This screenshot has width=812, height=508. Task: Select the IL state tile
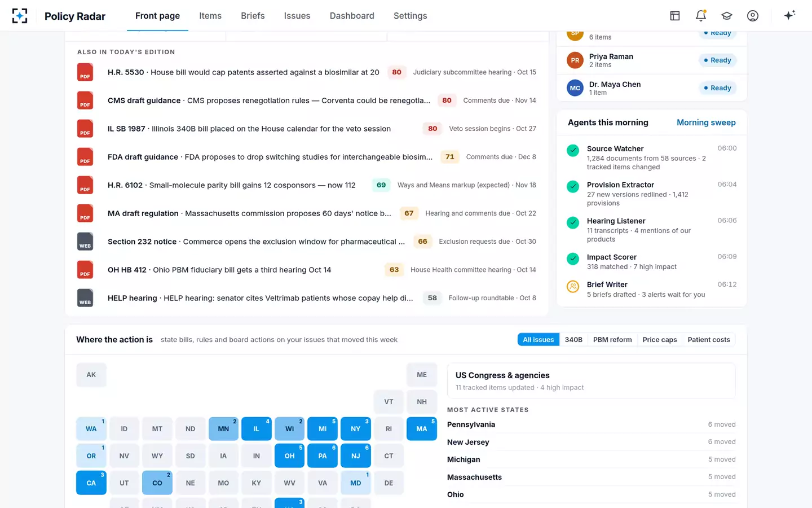257,429
